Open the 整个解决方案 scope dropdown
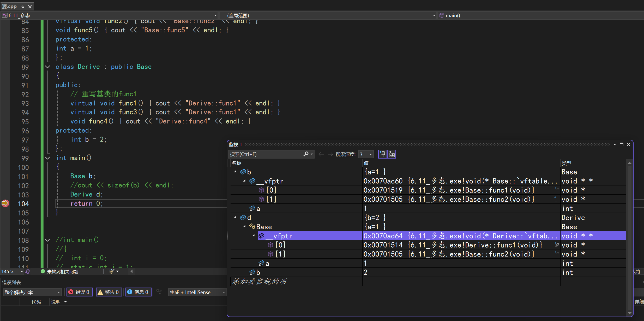 click(x=32, y=292)
